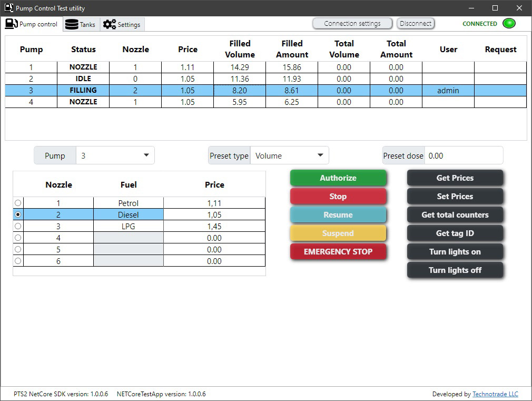532x401 pixels.
Task: Open the Technotrade LLC link
Action: click(x=495, y=394)
